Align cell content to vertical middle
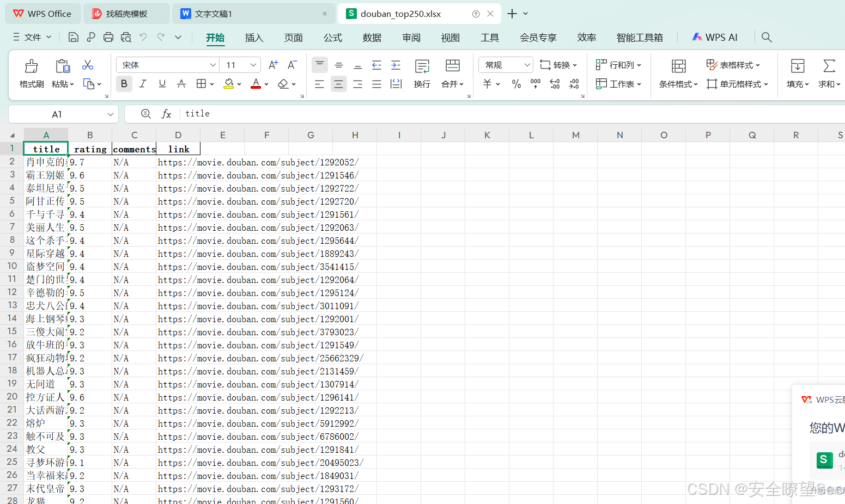Viewport: 845px width, 504px height. (x=339, y=65)
